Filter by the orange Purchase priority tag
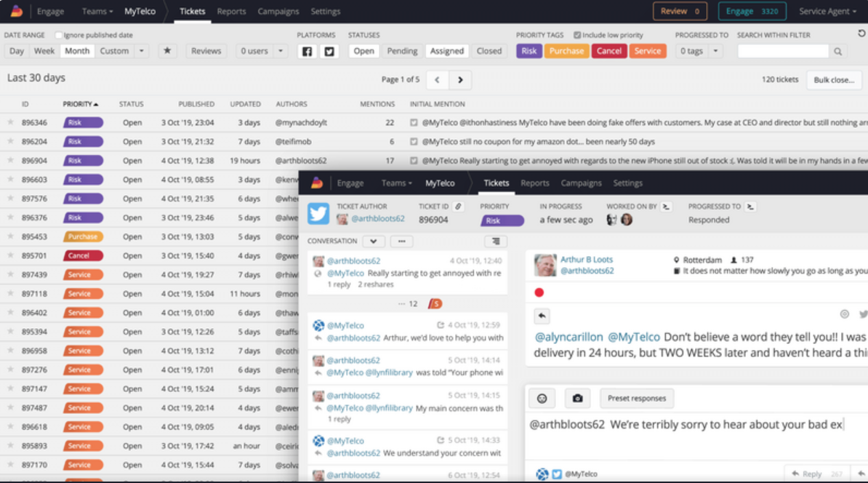The image size is (868, 483). pos(566,51)
